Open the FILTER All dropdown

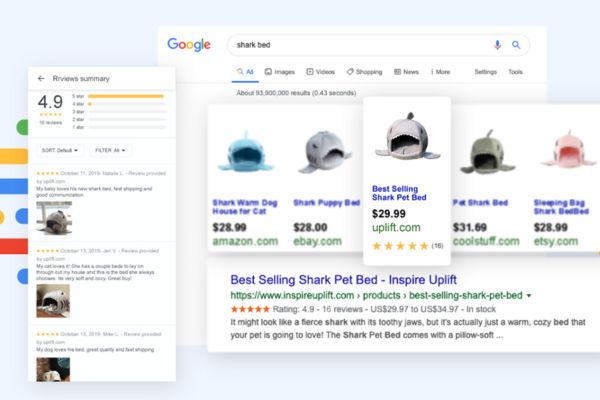tap(110, 150)
